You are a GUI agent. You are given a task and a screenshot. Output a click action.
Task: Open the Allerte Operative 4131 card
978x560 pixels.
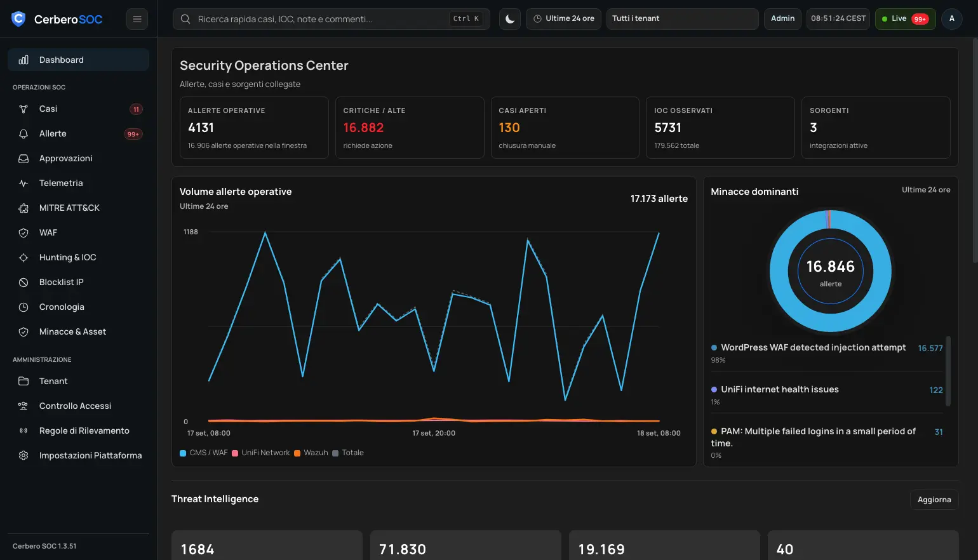click(x=254, y=128)
